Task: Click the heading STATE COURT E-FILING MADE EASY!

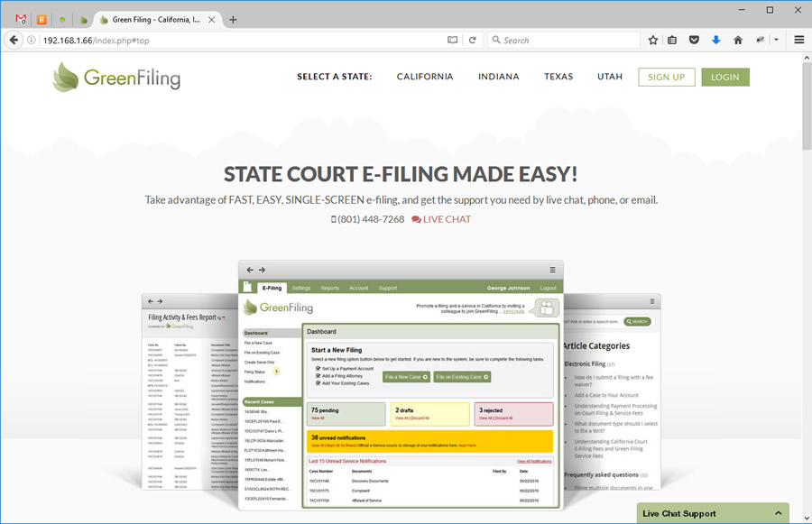Action: click(x=401, y=174)
